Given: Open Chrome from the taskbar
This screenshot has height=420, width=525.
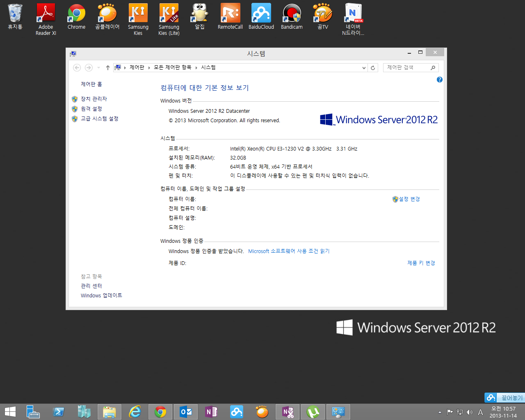Looking at the screenshot, I should coord(160,412).
